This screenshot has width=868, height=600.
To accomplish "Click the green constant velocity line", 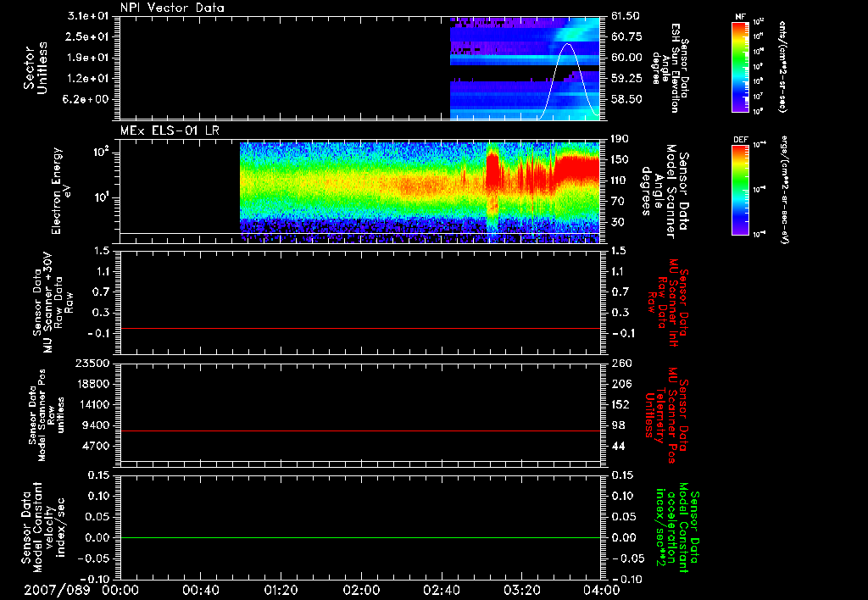I will pyautogui.click(x=359, y=537).
